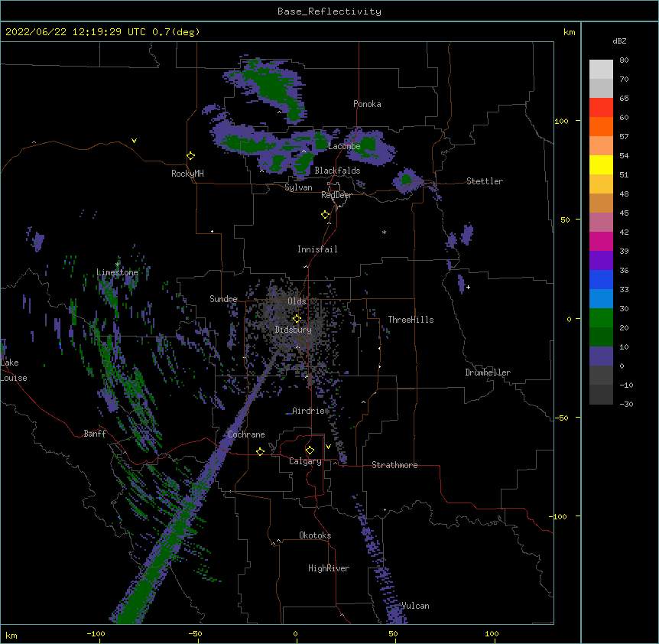Click the Sundre town label
The height and width of the screenshot is (644, 659).
[x=223, y=299]
